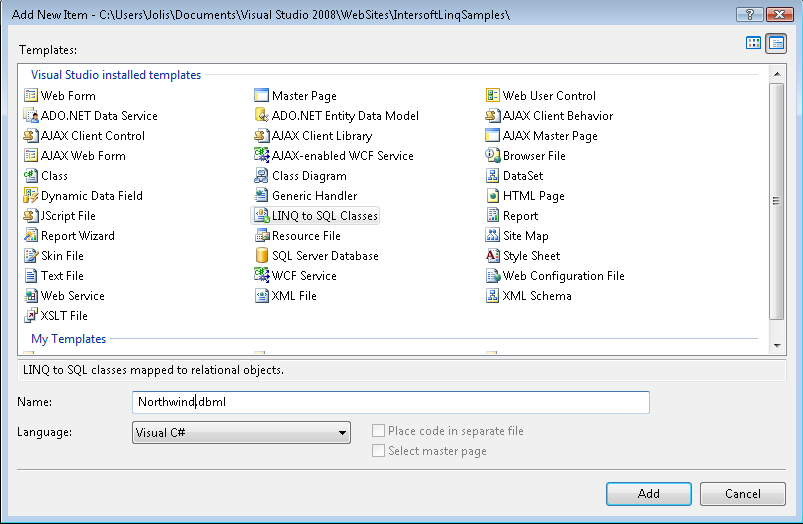This screenshot has width=803, height=524.
Task: Choose the SQL Server Database icon
Action: [x=262, y=255]
